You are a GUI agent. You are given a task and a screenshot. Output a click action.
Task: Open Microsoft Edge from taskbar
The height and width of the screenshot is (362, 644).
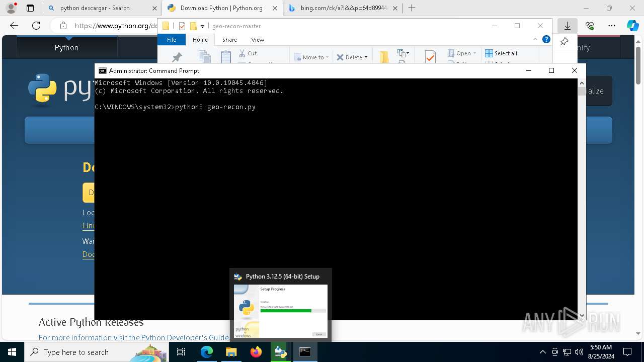207,352
